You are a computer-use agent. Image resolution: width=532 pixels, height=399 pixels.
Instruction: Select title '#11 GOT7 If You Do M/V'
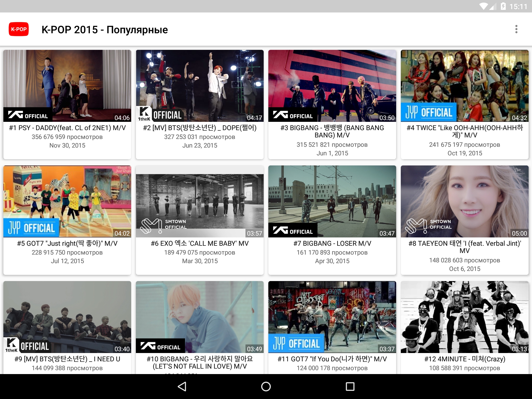(x=332, y=359)
